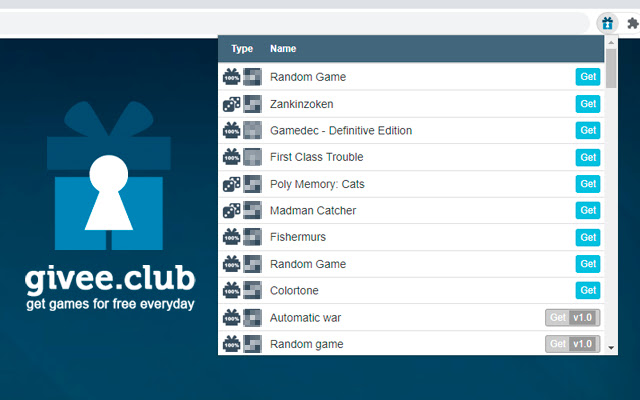
Task: Get the Madman Catcher giveaway
Action: click(x=588, y=211)
